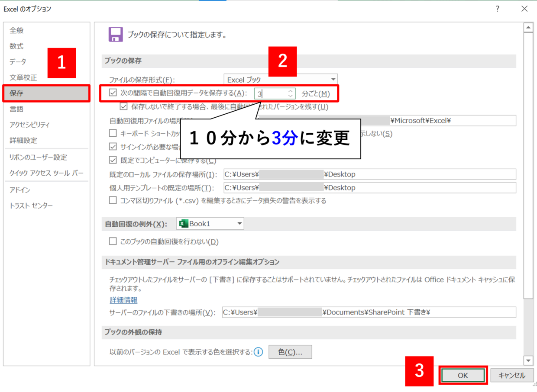Viewport: 537px width, 392px height.
Task: Click the info icon next to color selection
Action: (259, 352)
